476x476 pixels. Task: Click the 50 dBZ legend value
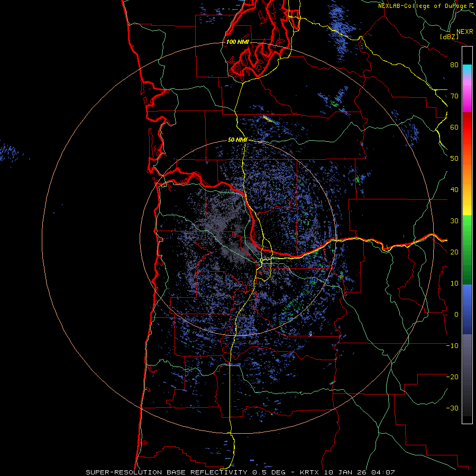click(x=454, y=159)
